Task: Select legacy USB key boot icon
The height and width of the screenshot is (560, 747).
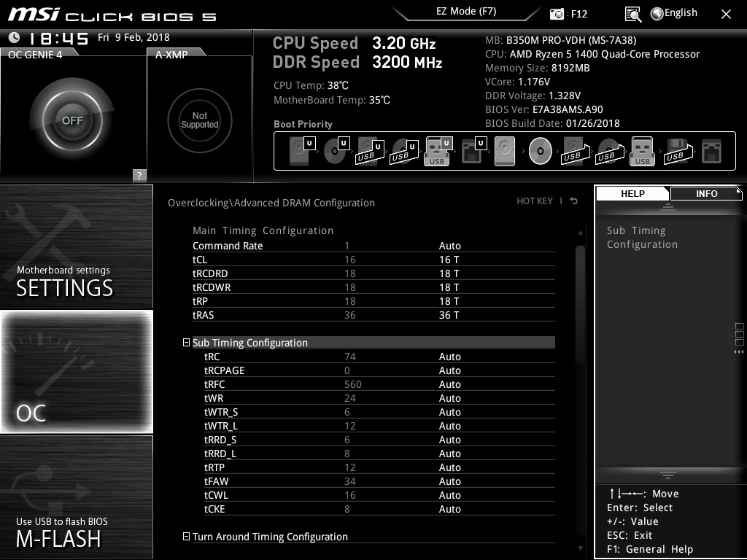Action: [642, 151]
